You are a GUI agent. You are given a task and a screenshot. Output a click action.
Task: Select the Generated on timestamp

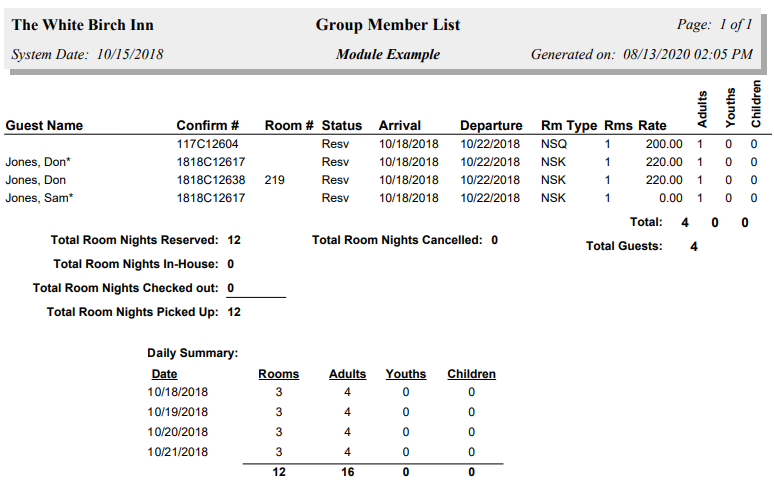pyautogui.click(x=641, y=55)
